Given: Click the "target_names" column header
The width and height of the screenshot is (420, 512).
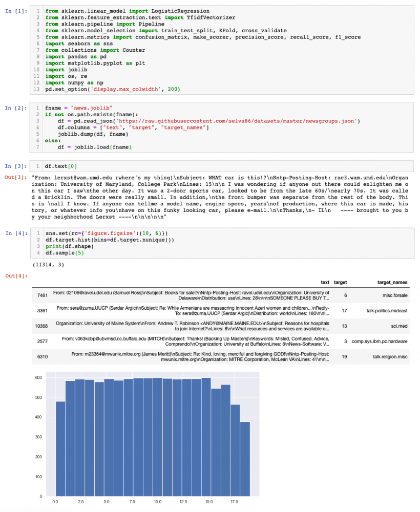Looking at the screenshot, I should coord(394,282).
